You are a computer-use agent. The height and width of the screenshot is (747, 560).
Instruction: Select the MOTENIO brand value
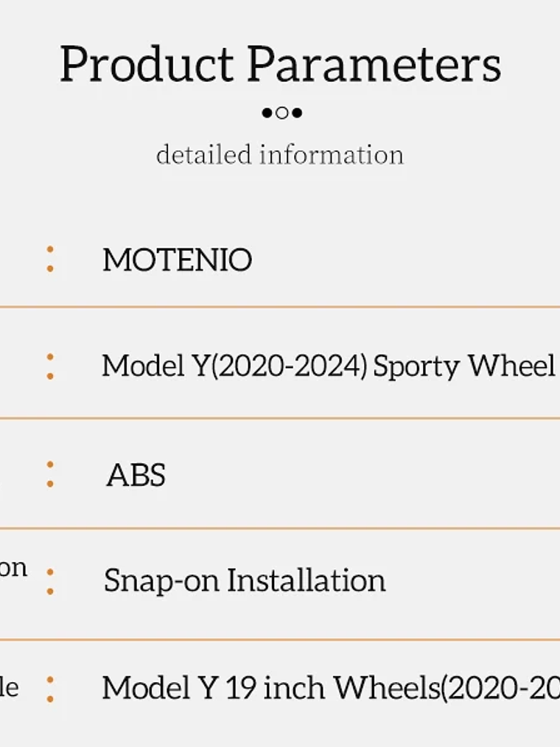point(177,260)
